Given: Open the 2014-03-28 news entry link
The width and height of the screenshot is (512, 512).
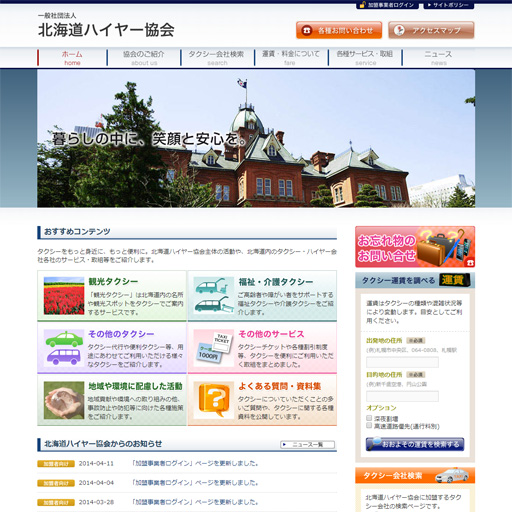Looking at the screenshot, I should [195, 502].
